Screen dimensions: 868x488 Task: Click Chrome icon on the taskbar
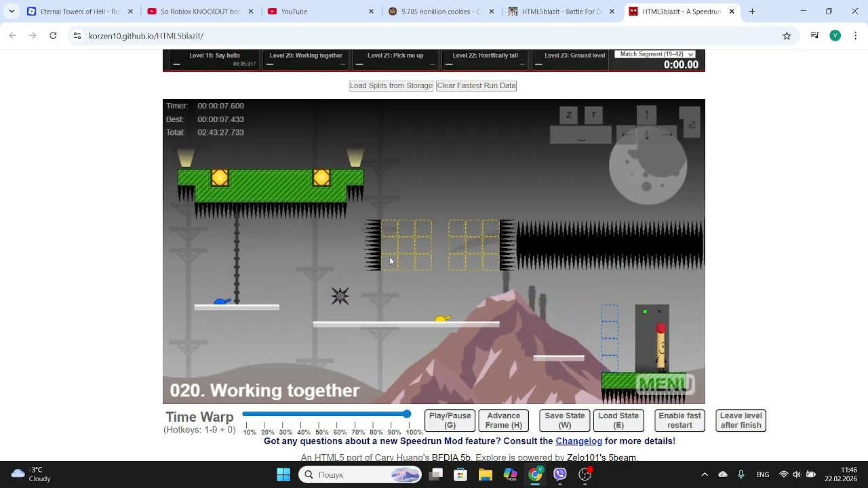point(536,474)
